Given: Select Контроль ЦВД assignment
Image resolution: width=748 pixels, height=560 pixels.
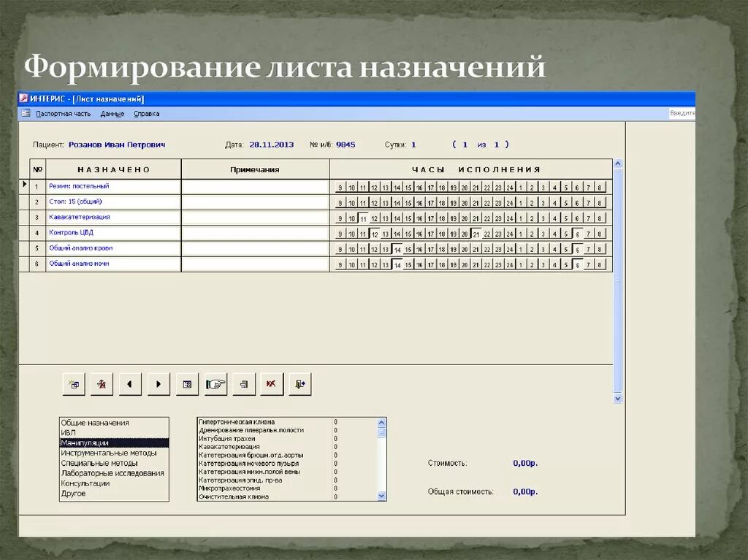Looking at the screenshot, I should [x=113, y=233].
